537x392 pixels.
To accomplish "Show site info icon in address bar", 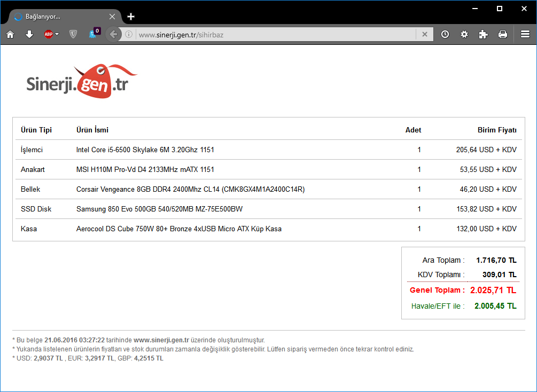I will [129, 34].
